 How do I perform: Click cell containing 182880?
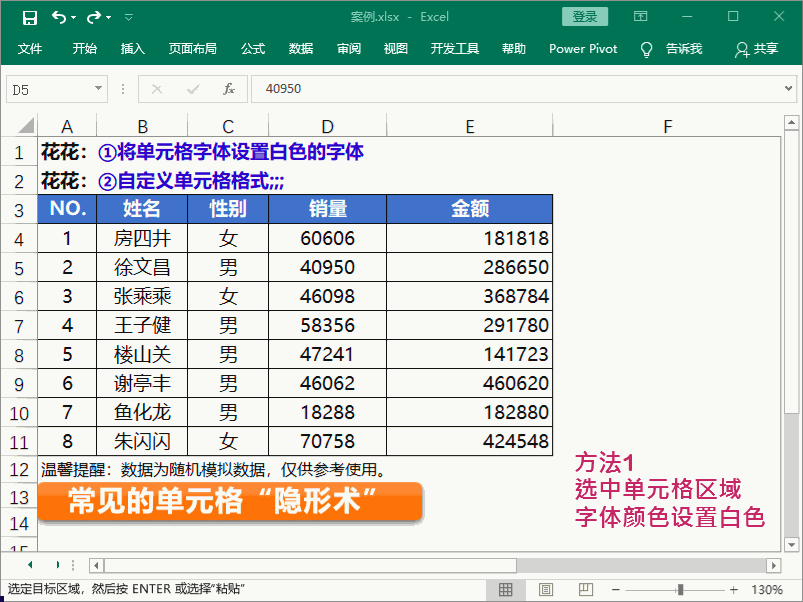pyautogui.click(x=470, y=413)
